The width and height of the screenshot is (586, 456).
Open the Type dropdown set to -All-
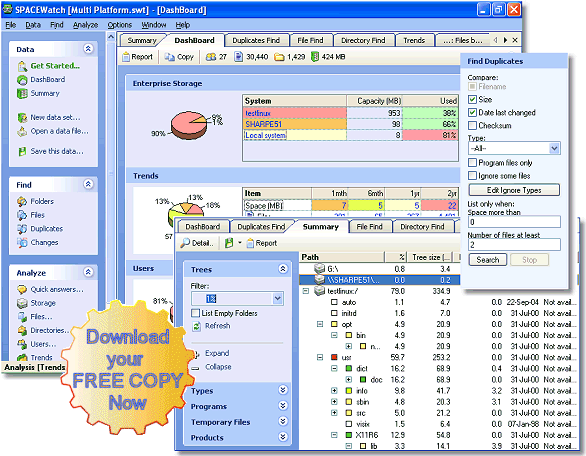tap(554, 149)
